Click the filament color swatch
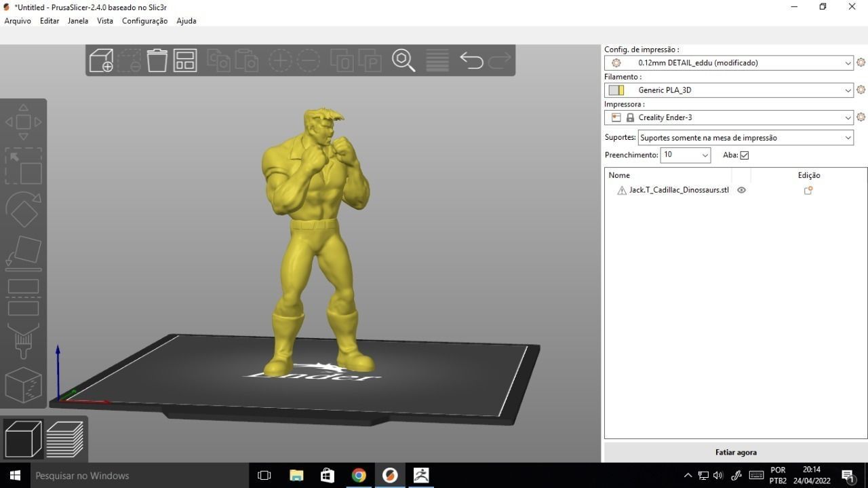Image resolution: width=868 pixels, height=488 pixels. (616, 90)
